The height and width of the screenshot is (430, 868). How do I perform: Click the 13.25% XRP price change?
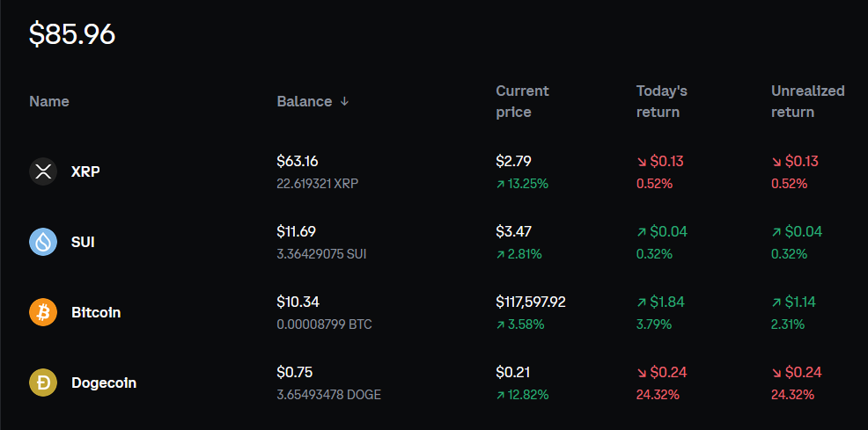coord(522,184)
